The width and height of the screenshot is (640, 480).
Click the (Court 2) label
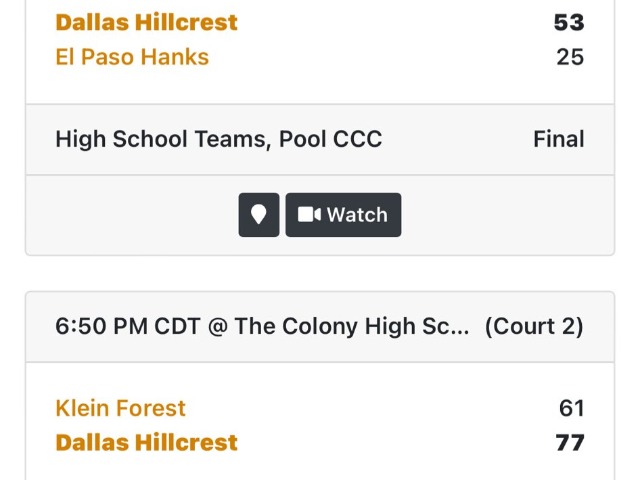pyautogui.click(x=533, y=327)
